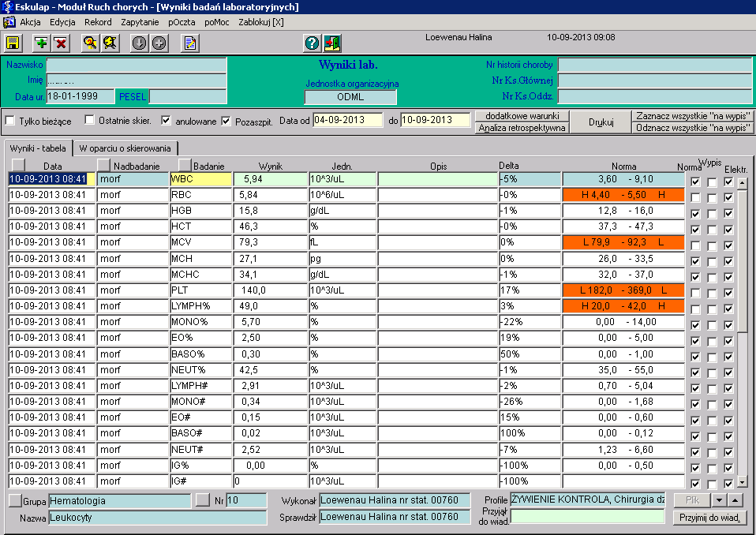Click the magnifier with question mark query icon
Viewport: 756px width, 535px height.
90,43
